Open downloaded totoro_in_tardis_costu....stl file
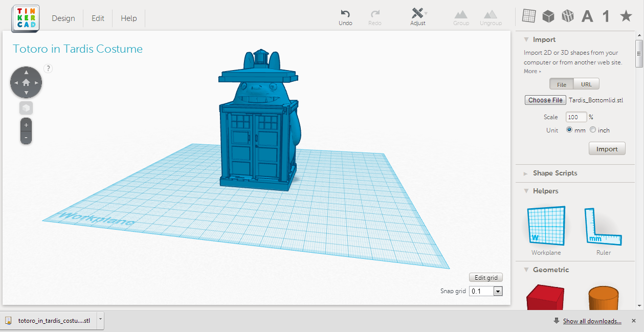This screenshot has height=332, width=644. pyautogui.click(x=49, y=320)
